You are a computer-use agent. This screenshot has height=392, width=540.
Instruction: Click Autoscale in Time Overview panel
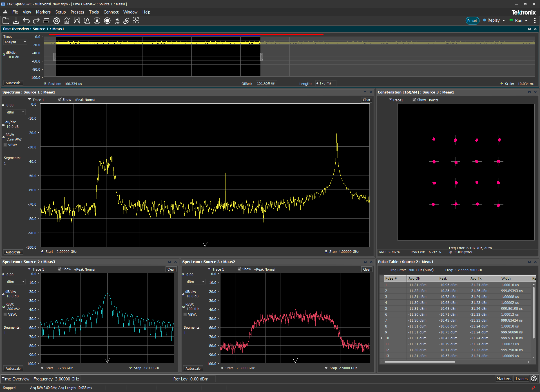click(13, 83)
